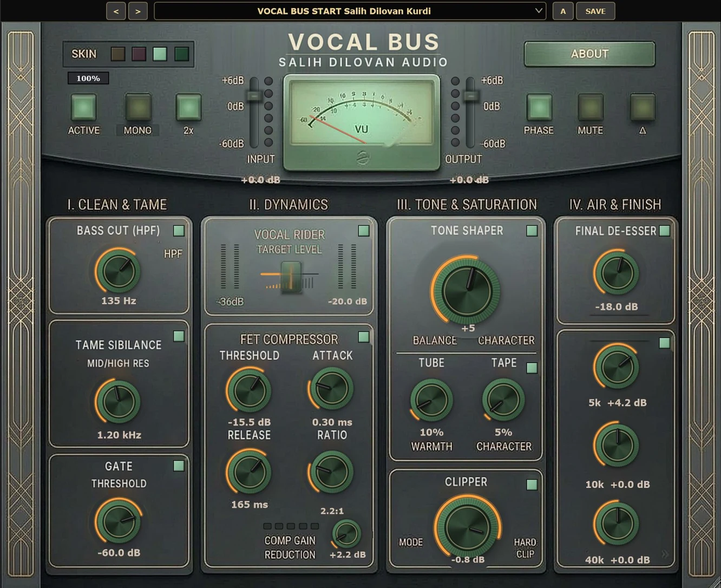721x588 pixels.
Task: Go to the next preset with the > button
Action: (138, 11)
